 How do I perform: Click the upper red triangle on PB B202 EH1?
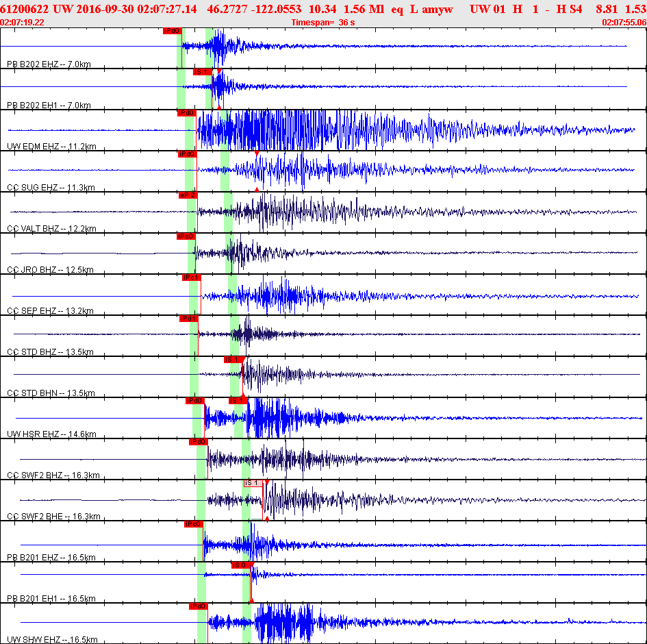click(219, 71)
